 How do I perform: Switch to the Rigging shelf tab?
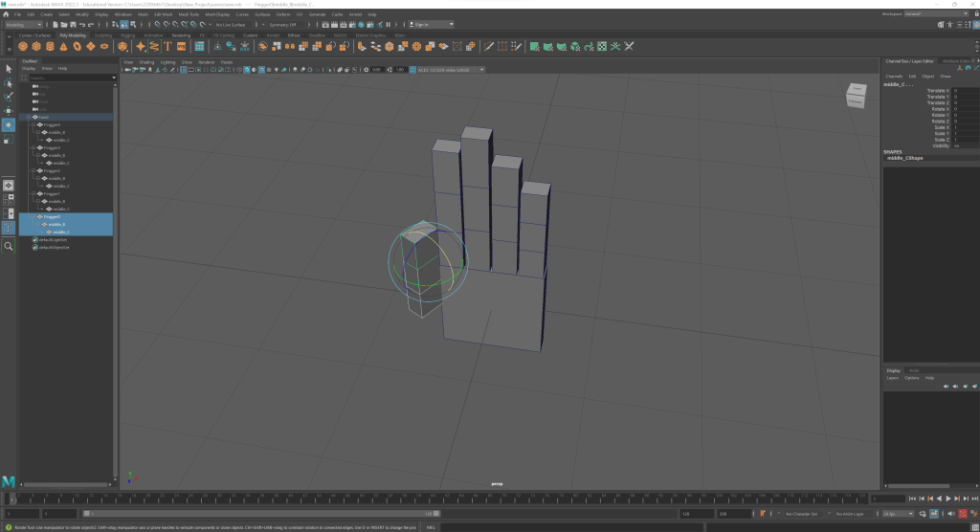pyautogui.click(x=127, y=35)
